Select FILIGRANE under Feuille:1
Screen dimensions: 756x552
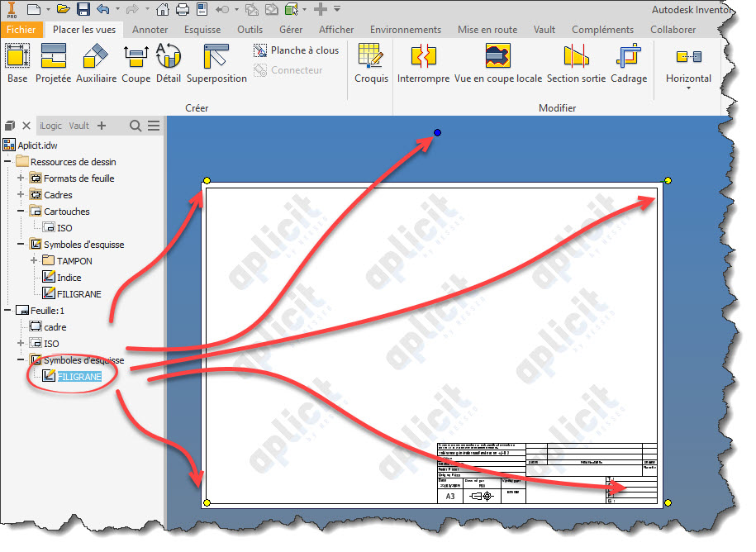(x=79, y=377)
